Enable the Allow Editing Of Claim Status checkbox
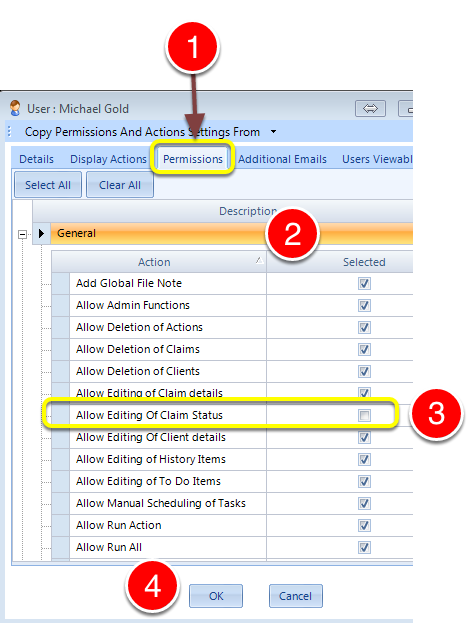 tap(364, 416)
